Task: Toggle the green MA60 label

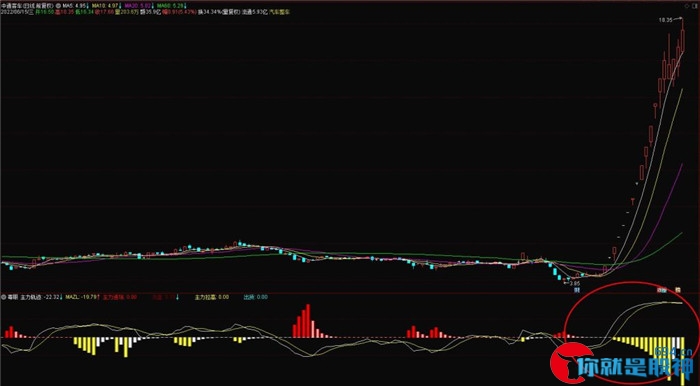Action: pyautogui.click(x=170, y=5)
